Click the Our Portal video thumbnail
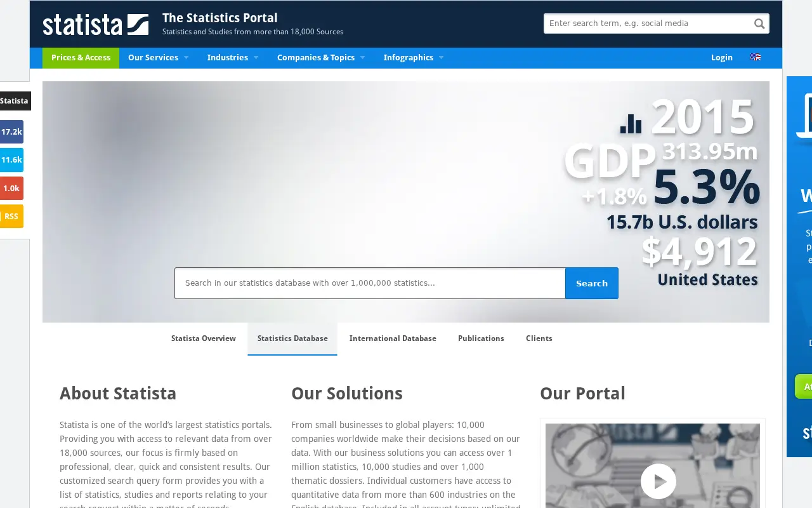The image size is (812, 508). pos(653,465)
